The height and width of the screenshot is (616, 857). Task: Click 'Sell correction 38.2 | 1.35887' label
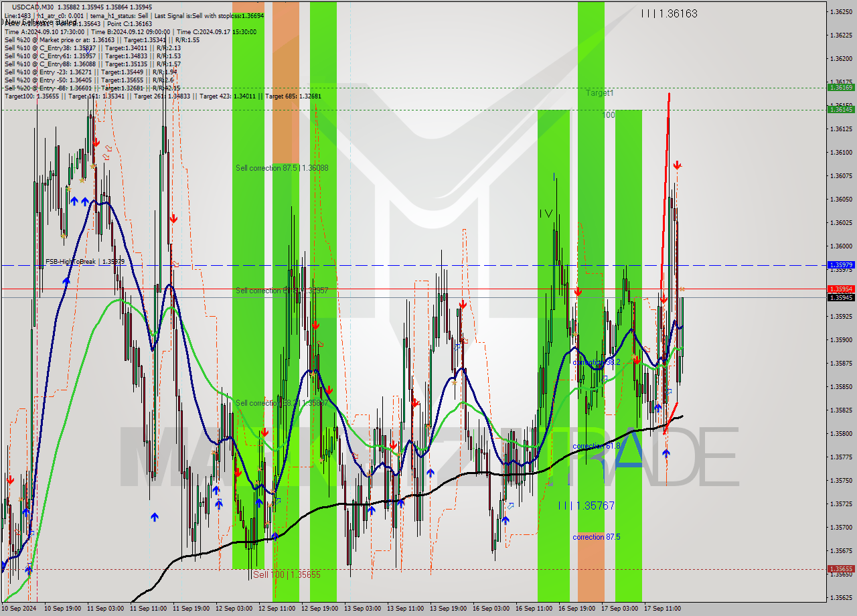point(282,402)
